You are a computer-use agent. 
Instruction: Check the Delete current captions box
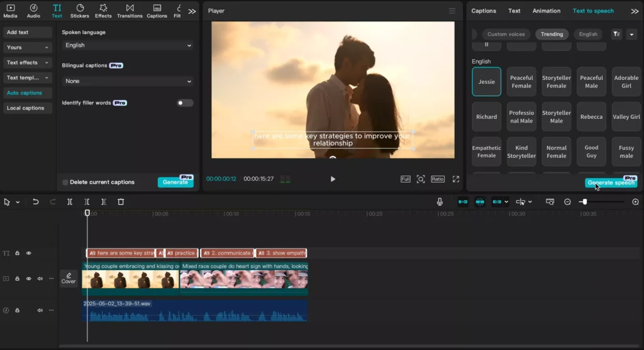click(65, 182)
